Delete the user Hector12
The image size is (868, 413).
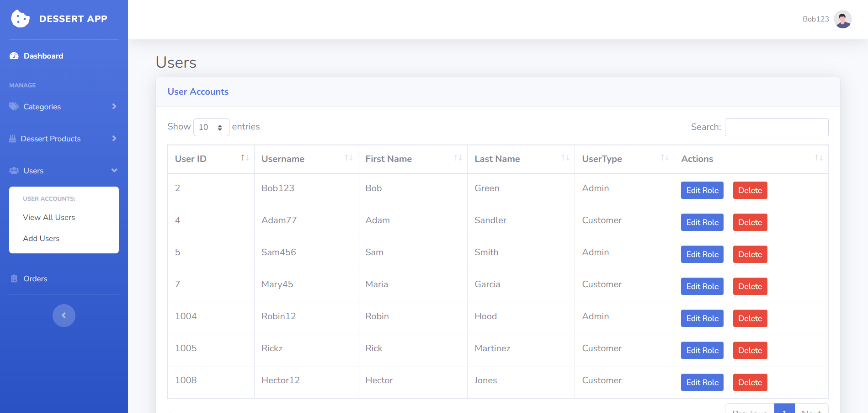750,382
